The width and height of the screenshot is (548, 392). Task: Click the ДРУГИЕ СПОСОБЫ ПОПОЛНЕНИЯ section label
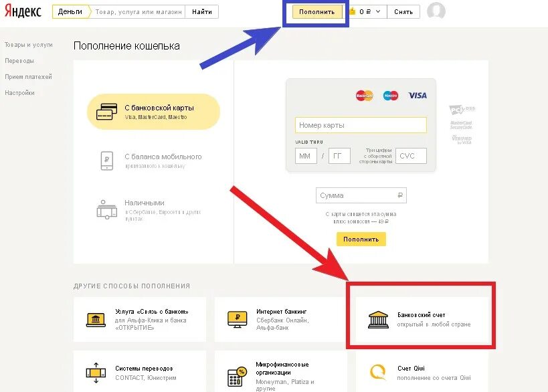pyautogui.click(x=132, y=286)
